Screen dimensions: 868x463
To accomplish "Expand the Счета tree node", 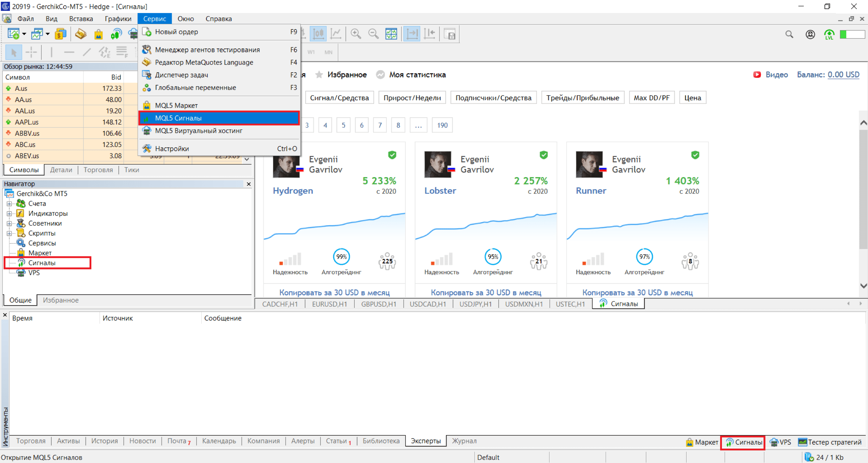I will [x=9, y=203].
